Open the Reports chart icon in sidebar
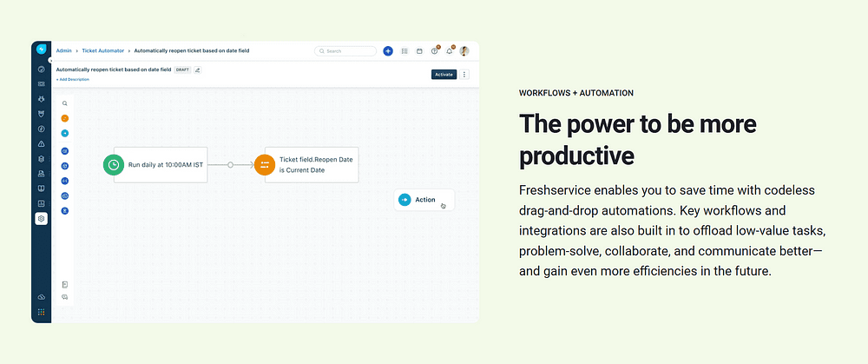This screenshot has width=868, height=364. coord(41,202)
